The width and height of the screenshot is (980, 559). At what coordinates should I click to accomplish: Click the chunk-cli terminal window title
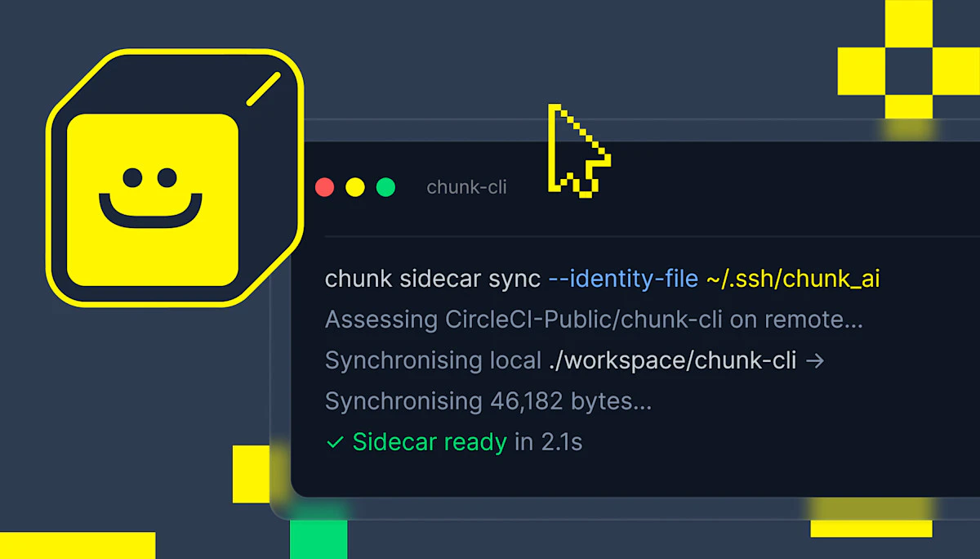[466, 187]
